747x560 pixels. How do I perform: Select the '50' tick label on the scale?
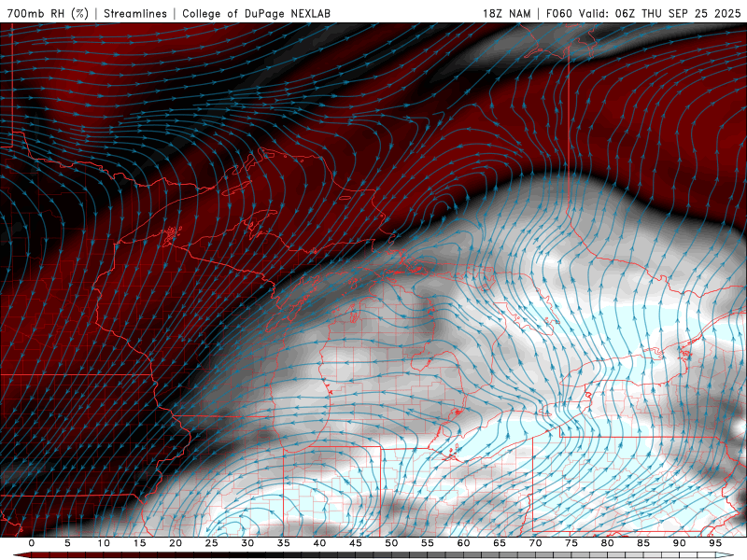click(x=391, y=543)
